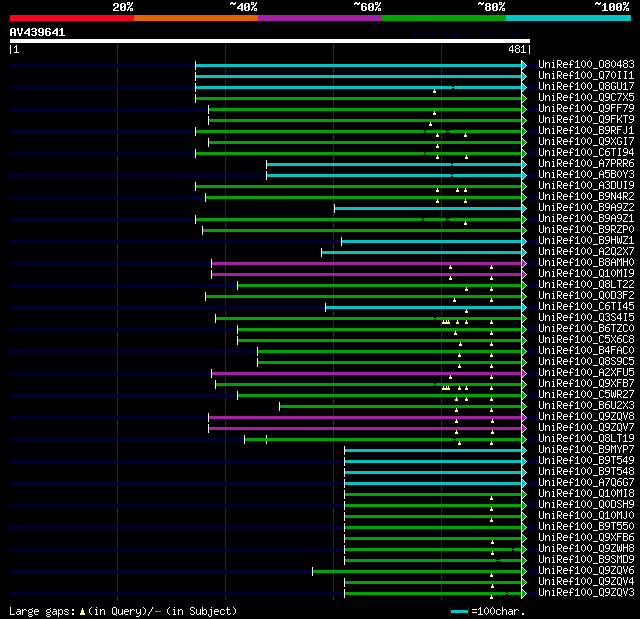Select the UniRef100_Q9ZQV8 label
Image resolution: width=640 pixels, height=619 pixels.
pyautogui.click(x=586, y=417)
